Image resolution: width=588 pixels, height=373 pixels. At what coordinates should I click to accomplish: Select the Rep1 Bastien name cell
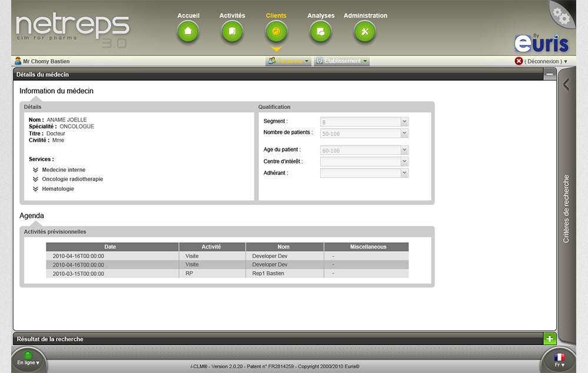pos(285,273)
